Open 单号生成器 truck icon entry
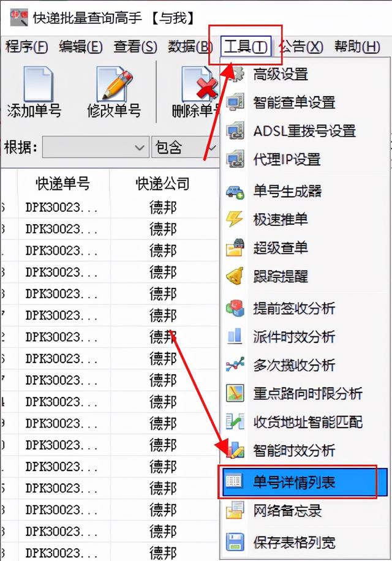This screenshot has width=392, height=561. pos(235,192)
